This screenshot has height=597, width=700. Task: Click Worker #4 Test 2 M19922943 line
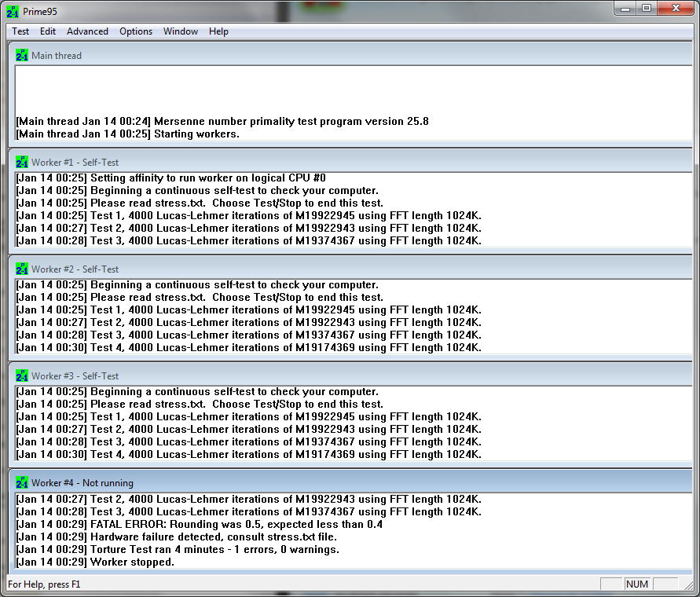249,500
